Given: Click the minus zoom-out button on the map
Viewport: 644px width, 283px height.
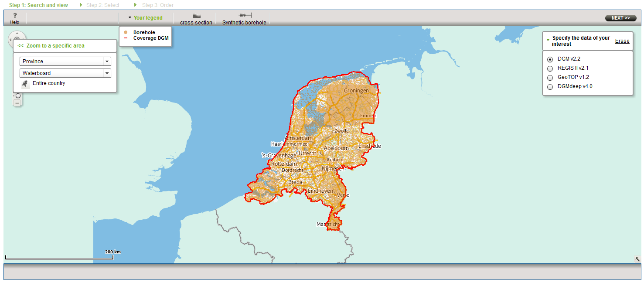Looking at the screenshot, I should (17, 103).
